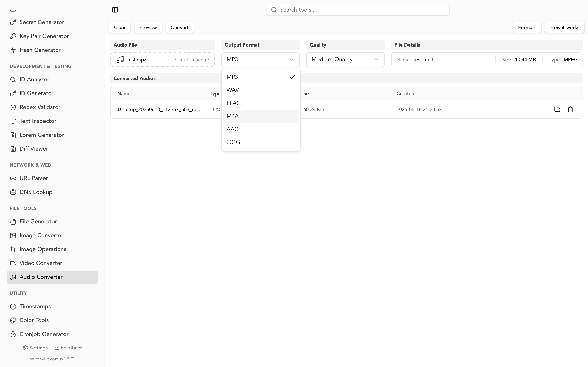Screen dimensions: 588x367
Task: Open DNS Lookup tool
Action: click(52, 192)
